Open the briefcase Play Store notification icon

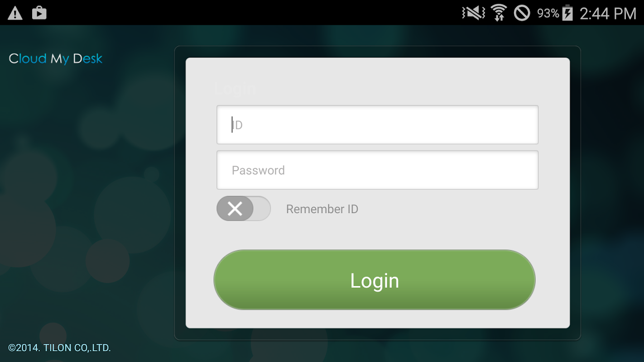coord(39,13)
